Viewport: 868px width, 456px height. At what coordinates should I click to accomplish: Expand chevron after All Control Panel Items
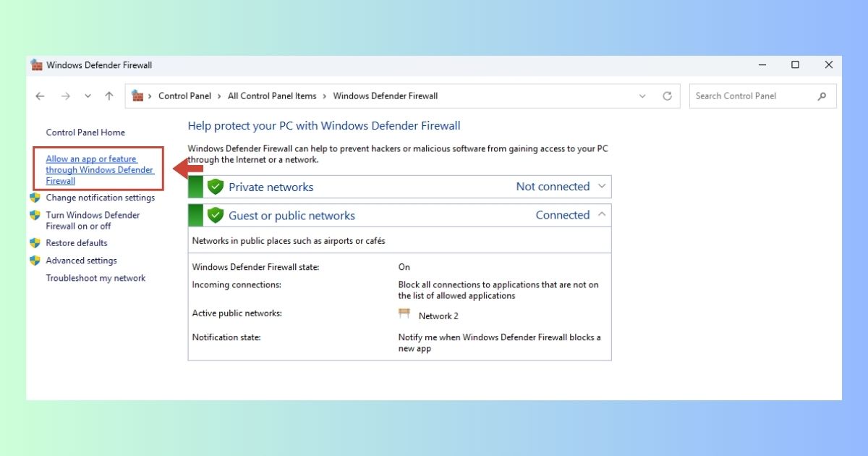(x=325, y=96)
